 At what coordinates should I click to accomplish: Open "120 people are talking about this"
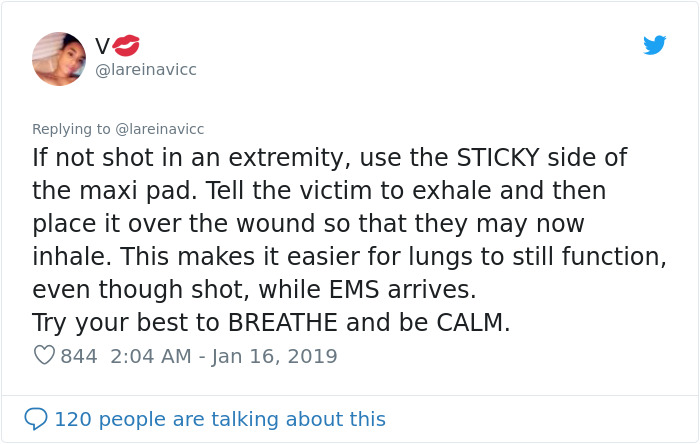tap(219, 418)
